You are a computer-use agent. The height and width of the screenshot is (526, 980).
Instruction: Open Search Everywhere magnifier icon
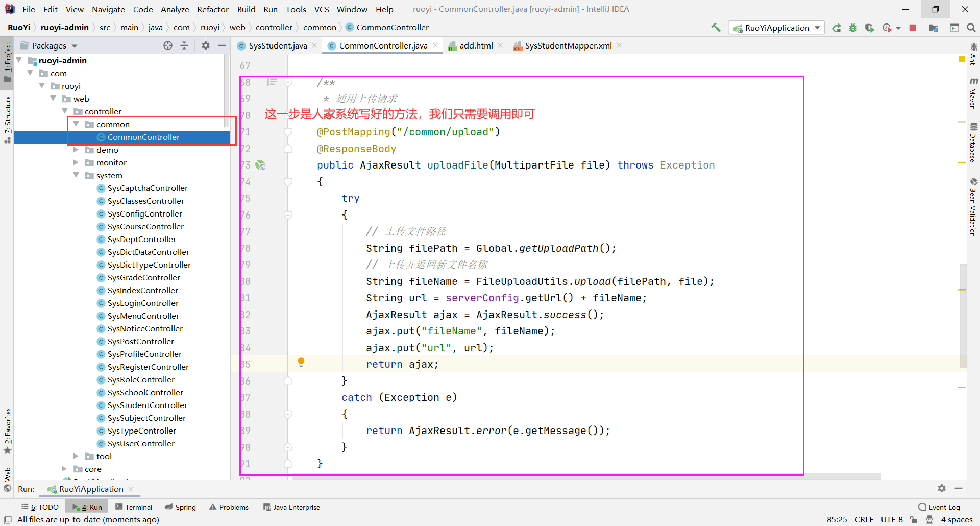click(971, 28)
